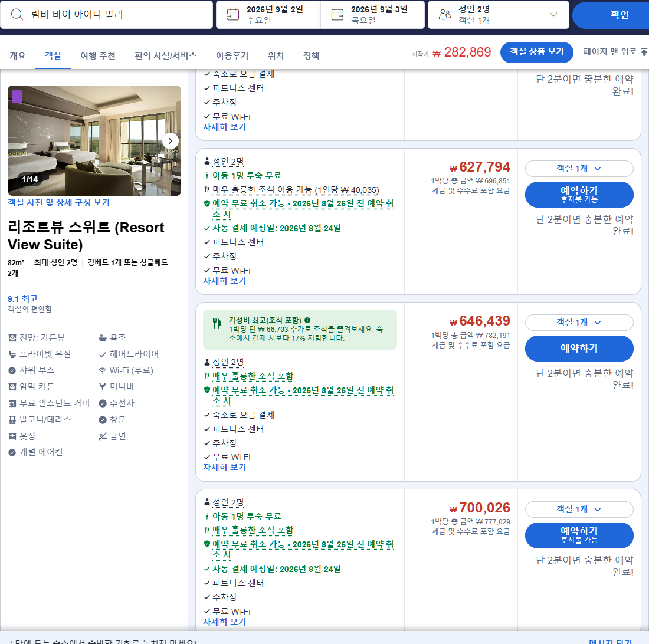
Task: Click 성인 2명 occupancy in ₩627,794 offer
Action: click(228, 162)
